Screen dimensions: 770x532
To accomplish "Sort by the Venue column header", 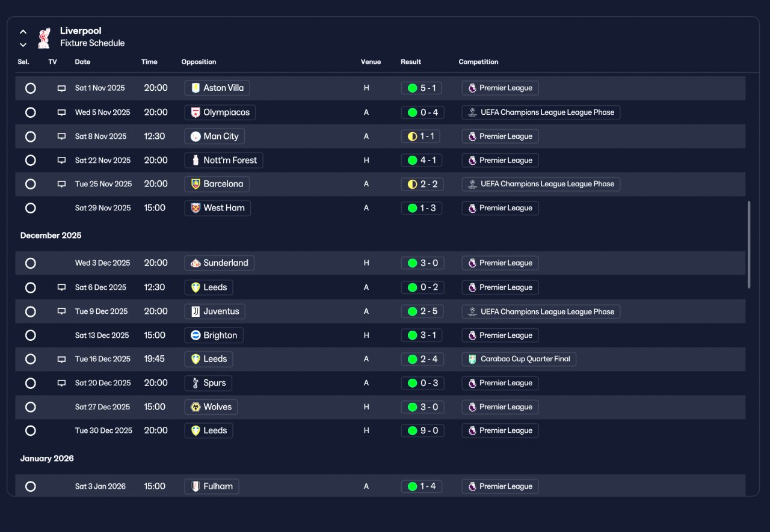I will (371, 62).
